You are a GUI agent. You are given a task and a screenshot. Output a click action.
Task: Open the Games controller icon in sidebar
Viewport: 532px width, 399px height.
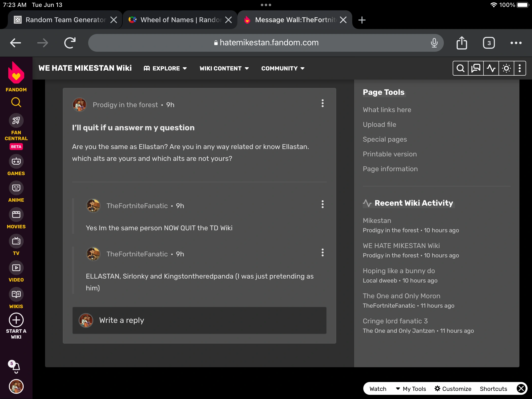[16, 162]
